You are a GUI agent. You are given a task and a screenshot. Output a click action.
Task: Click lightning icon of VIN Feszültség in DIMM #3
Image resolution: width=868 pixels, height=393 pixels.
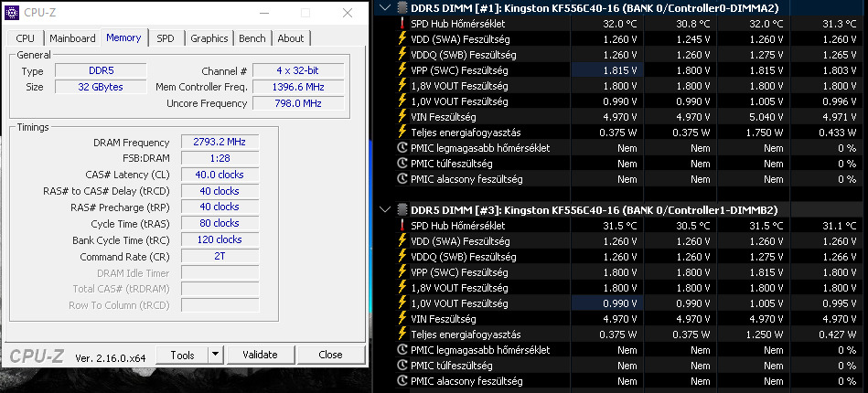(x=402, y=318)
